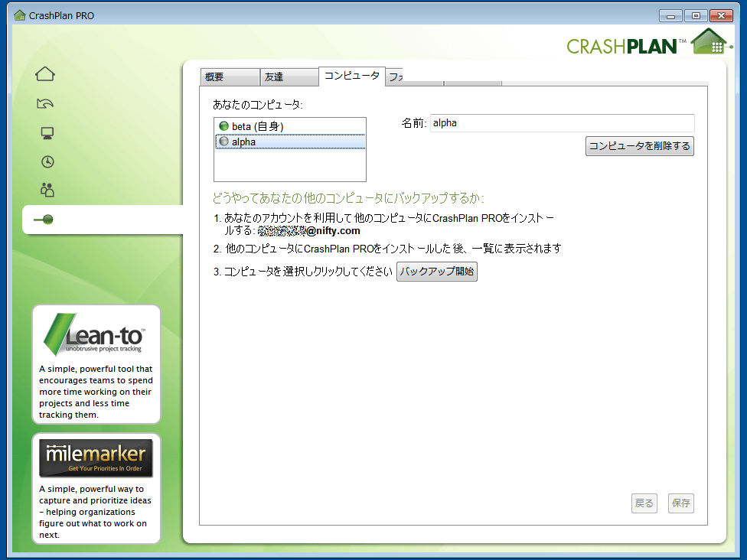Screen dimensions: 747x560
Task: Switch to the 友達 tab
Action: coord(289,77)
